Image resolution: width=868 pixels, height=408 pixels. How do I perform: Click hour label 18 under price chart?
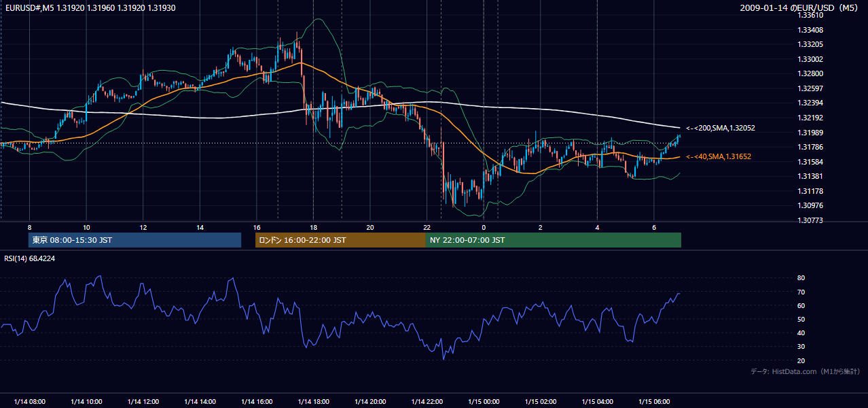313,227
